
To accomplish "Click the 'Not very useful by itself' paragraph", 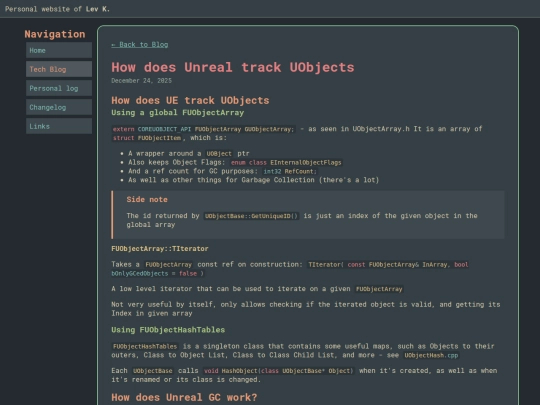I will pyautogui.click(x=305, y=309).
